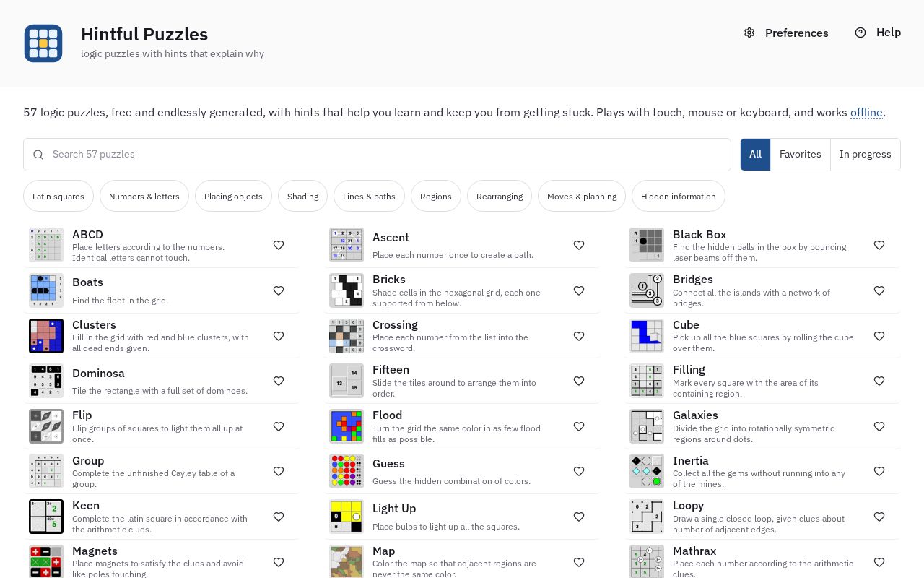Toggle the heart for the Crossing puzzle
This screenshot has width=924, height=578.
click(579, 336)
